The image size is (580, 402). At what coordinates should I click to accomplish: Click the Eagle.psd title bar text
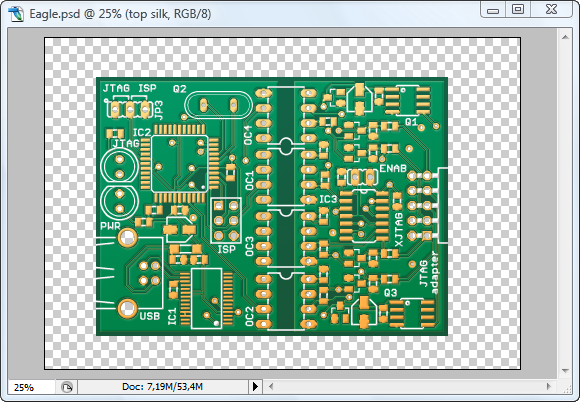point(120,14)
